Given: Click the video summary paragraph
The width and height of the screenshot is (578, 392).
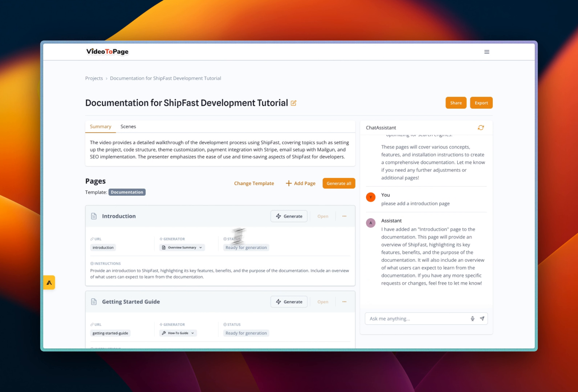Looking at the screenshot, I should (220, 150).
